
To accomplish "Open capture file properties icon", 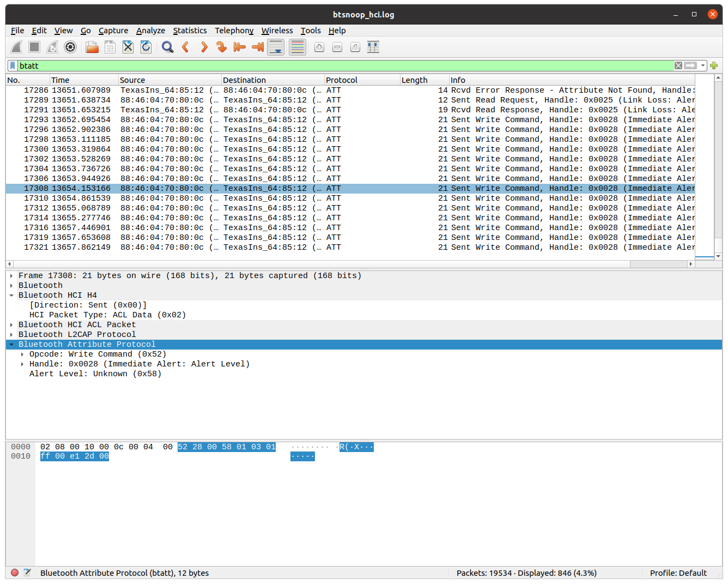I will coord(27,573).
